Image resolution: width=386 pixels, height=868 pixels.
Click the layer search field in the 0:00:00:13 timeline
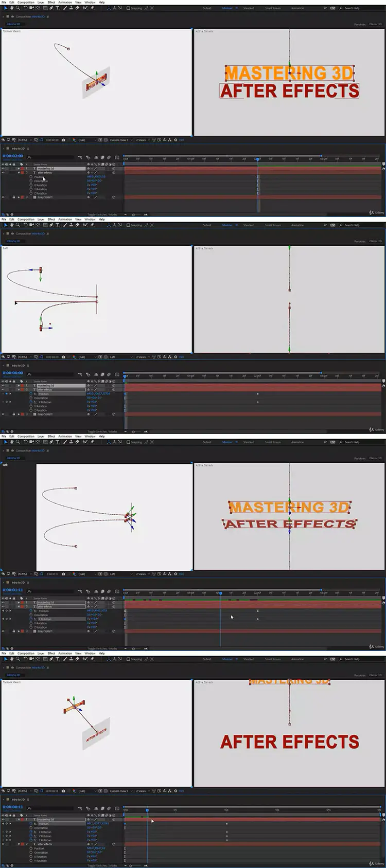51,808
